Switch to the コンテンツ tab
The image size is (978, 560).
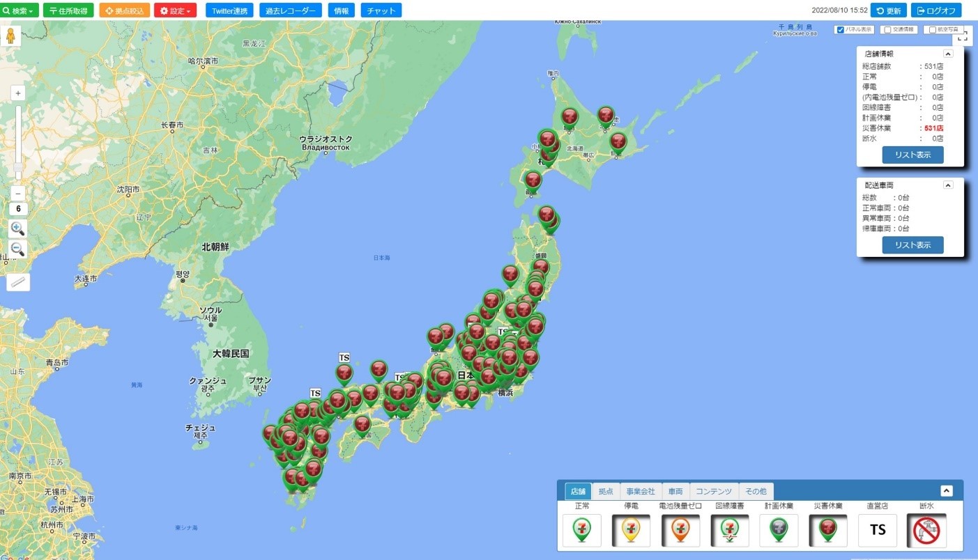coord(714,491)
